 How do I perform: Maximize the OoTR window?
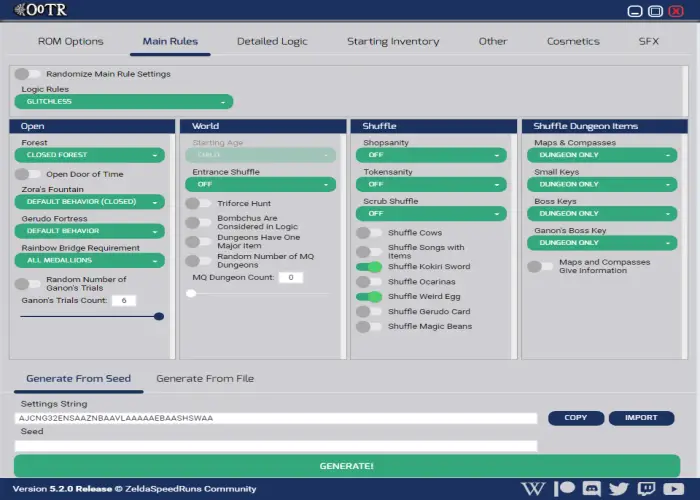655,11
